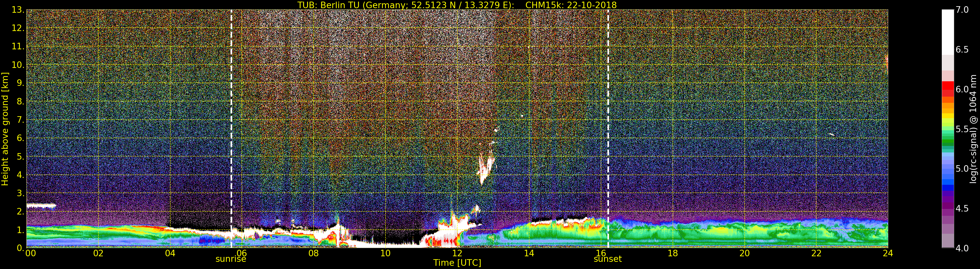Click the y-axis tick label '4.'
The image size is (980, 269).
coord(21,175)
